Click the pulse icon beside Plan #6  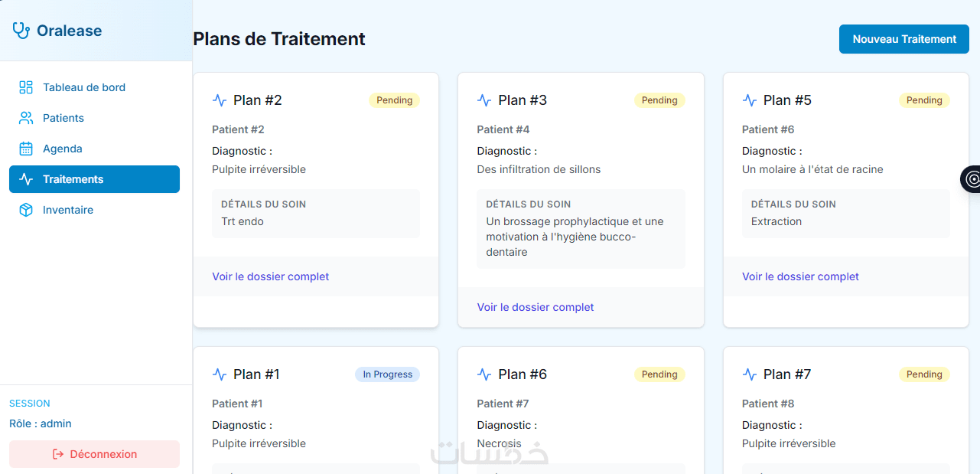click(x=484, y=374)
